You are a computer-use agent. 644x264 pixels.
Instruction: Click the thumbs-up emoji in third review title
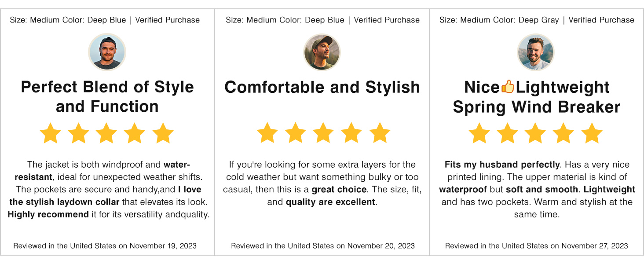coord(508,87)
